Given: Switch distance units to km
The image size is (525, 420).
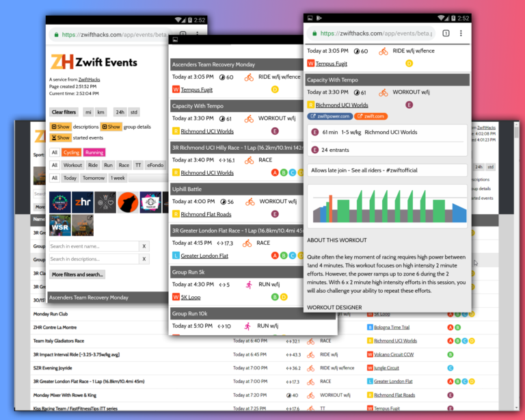Looking at the screenshot, I should (100, 112).
